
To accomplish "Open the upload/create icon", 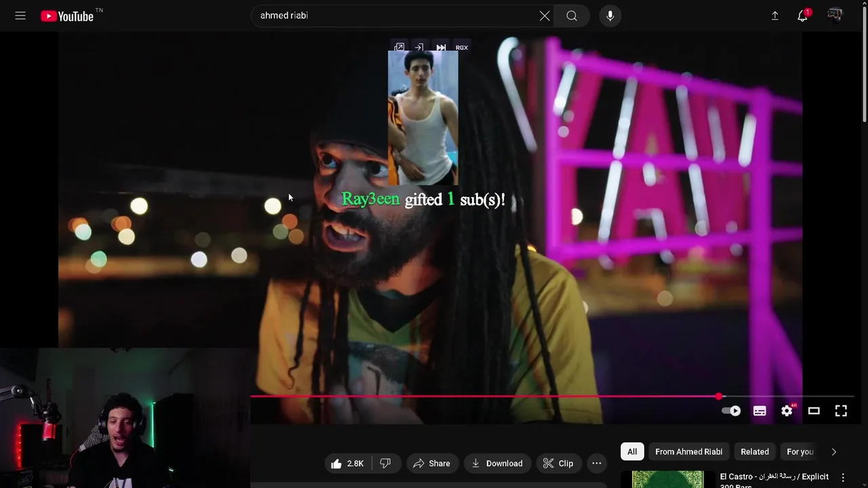I will (x=775, y=16).
